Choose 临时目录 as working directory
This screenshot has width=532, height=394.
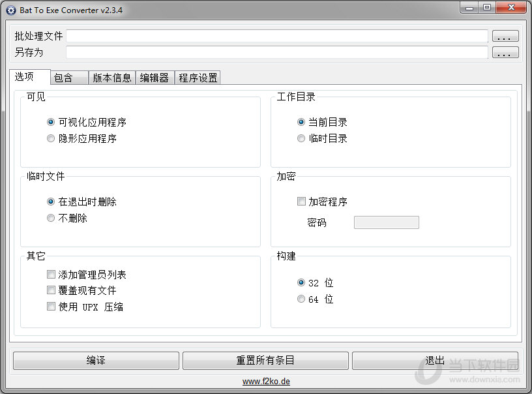pyautogui.click(x=322, y=138)
